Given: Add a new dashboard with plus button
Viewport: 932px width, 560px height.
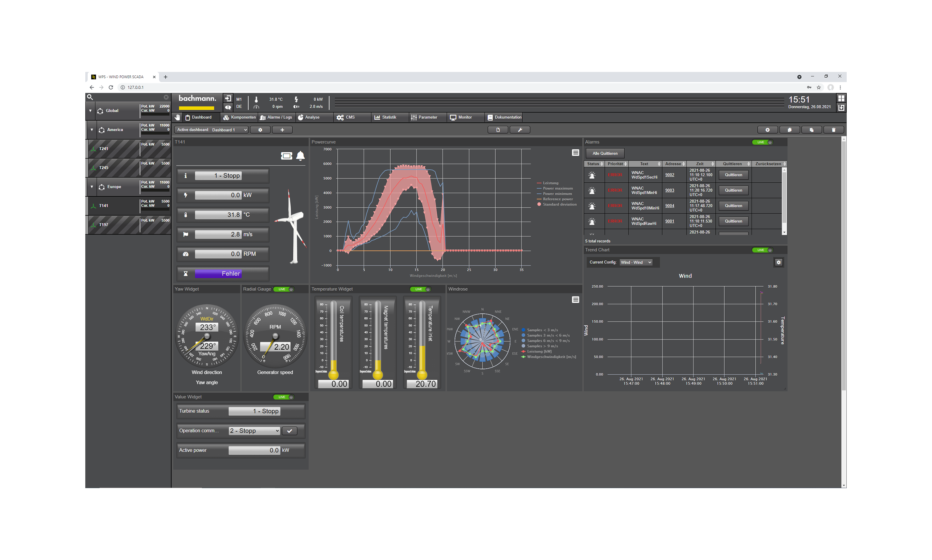Looking at the screenshot, I should coord(282,130).
